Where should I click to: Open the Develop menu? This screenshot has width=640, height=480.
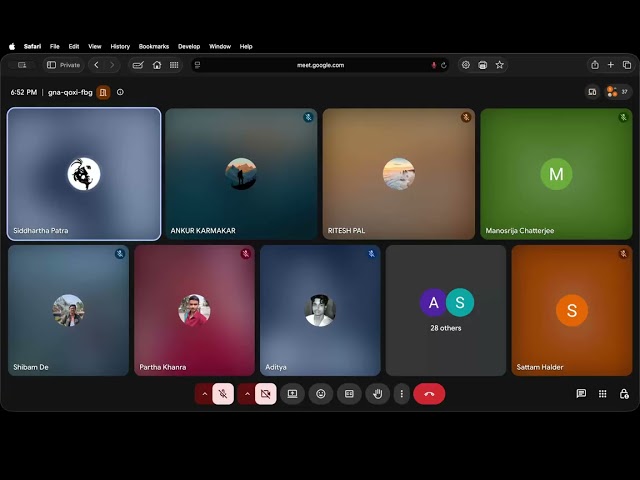(x=189, y=47)
